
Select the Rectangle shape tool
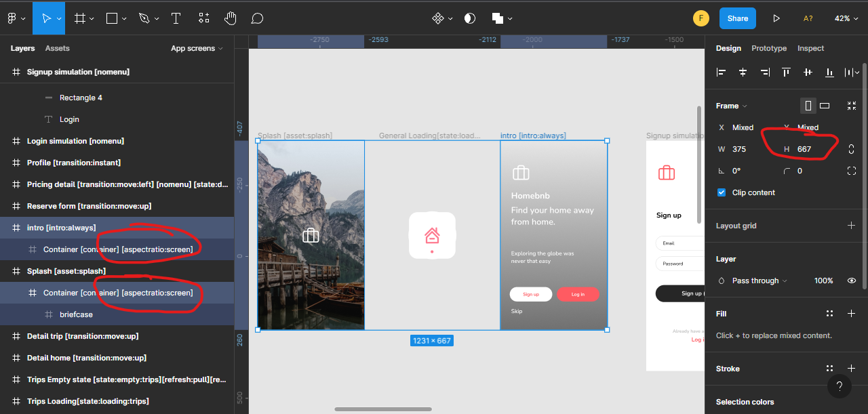(x=112, y=18)
